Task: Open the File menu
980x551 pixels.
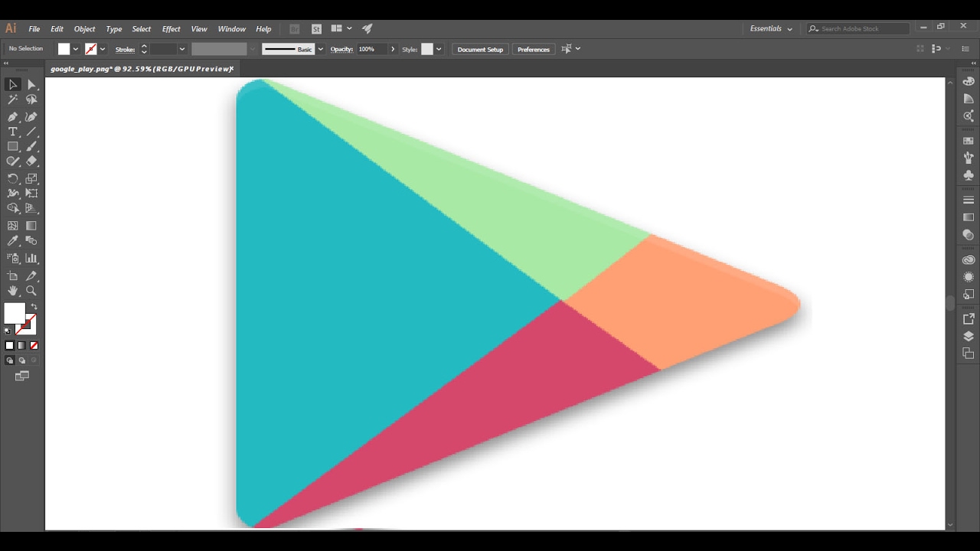Action: tap(34, 29)
